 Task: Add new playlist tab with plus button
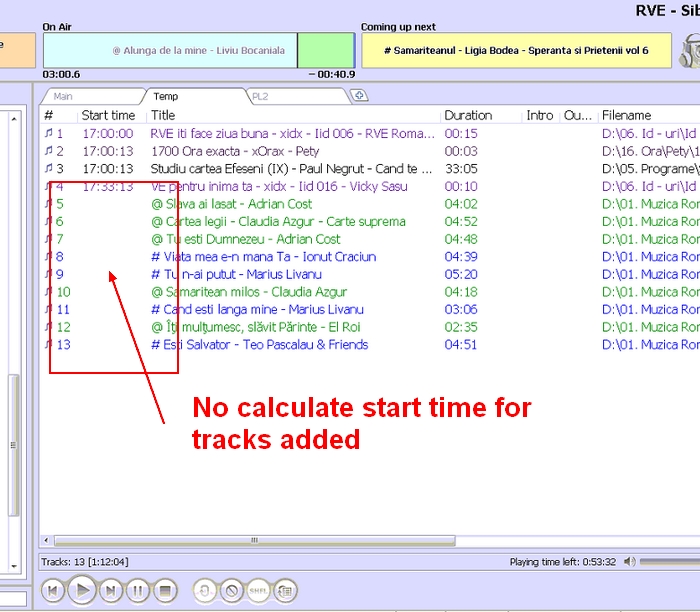359,96
